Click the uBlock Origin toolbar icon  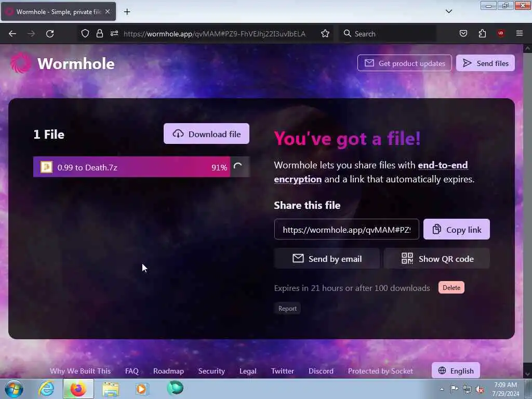[501, 33]
